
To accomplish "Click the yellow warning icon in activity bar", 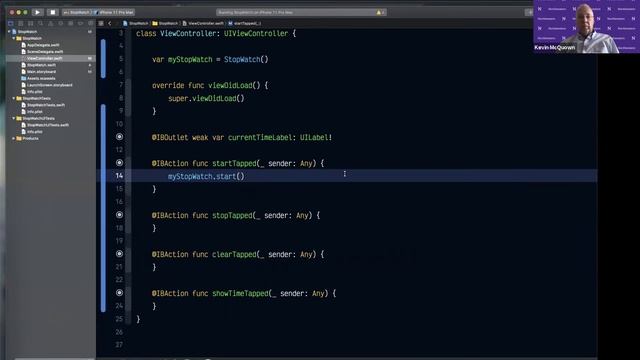I will [x=378, y=13].
